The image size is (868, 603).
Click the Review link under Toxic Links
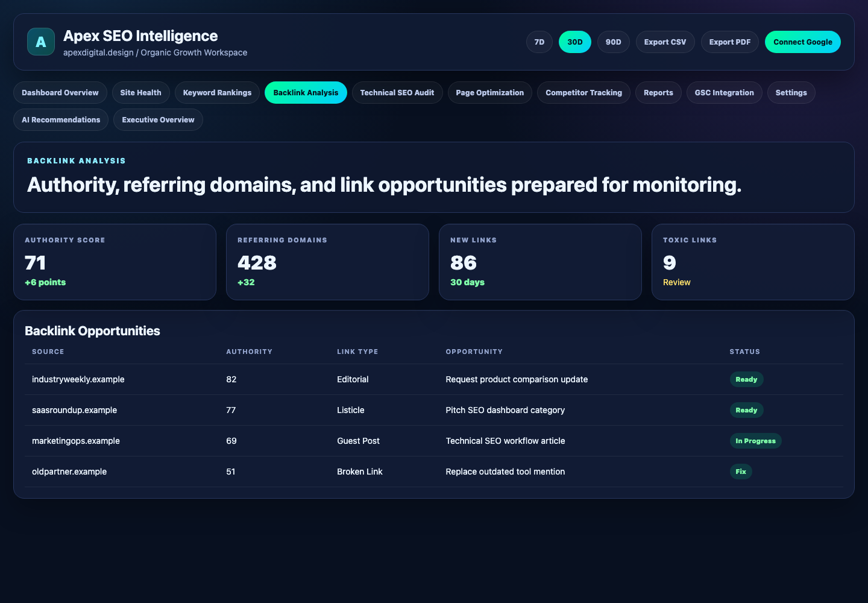tap(677, 282)
